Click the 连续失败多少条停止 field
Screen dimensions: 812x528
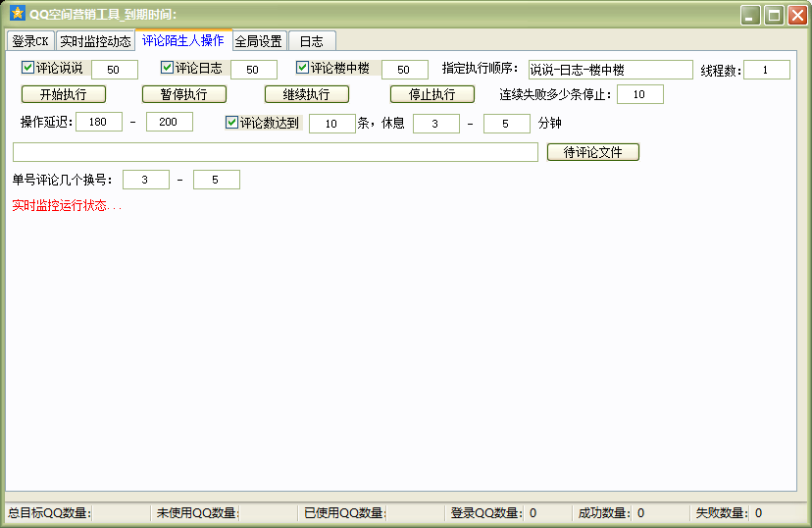639,95
